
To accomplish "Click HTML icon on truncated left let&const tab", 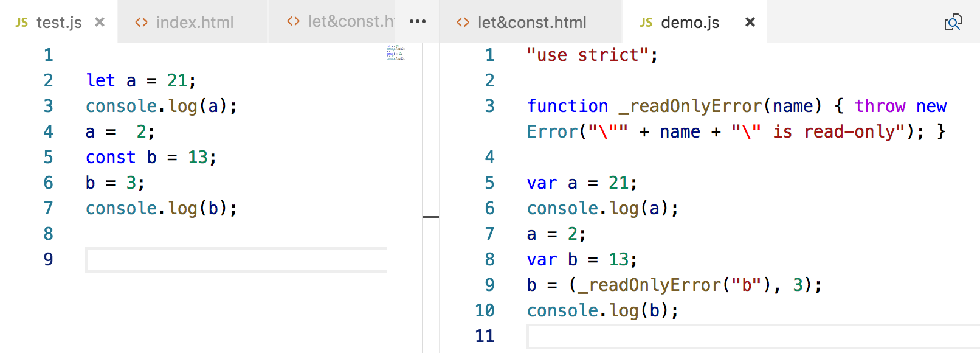I will [x=294, y=22].
